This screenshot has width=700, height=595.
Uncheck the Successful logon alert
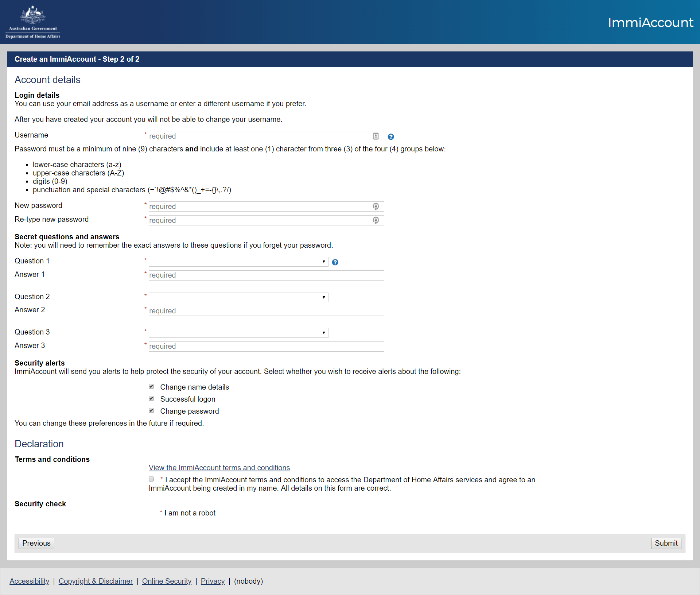(x=151, y=399)
